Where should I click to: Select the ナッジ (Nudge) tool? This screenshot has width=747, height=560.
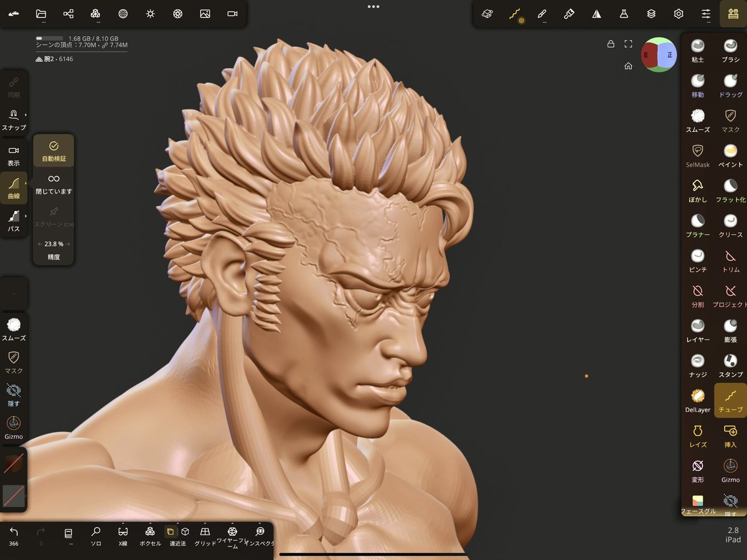tap(698, 365)
